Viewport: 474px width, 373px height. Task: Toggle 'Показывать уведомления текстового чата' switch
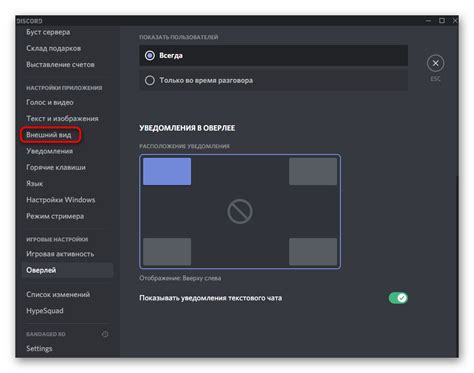(398, 298)
